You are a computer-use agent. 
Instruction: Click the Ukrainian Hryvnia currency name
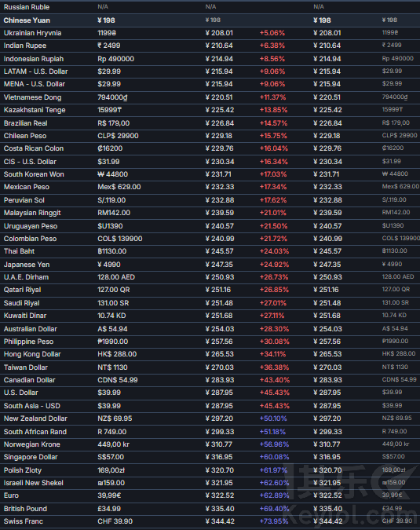(x=32, y=33)
